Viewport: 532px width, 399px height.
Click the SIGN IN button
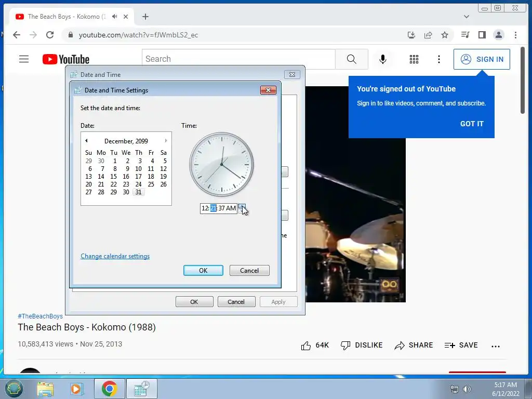(482, 59)
